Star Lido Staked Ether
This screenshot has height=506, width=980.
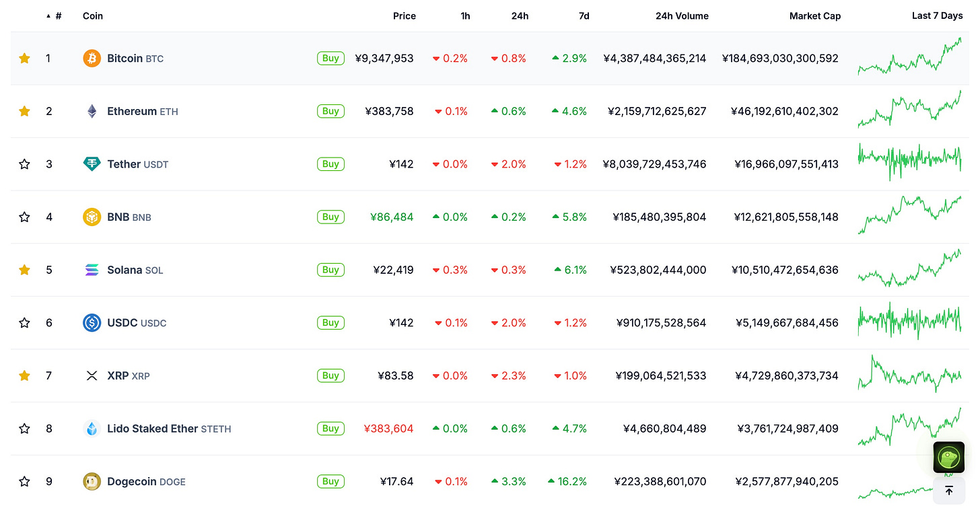point(25,429)
